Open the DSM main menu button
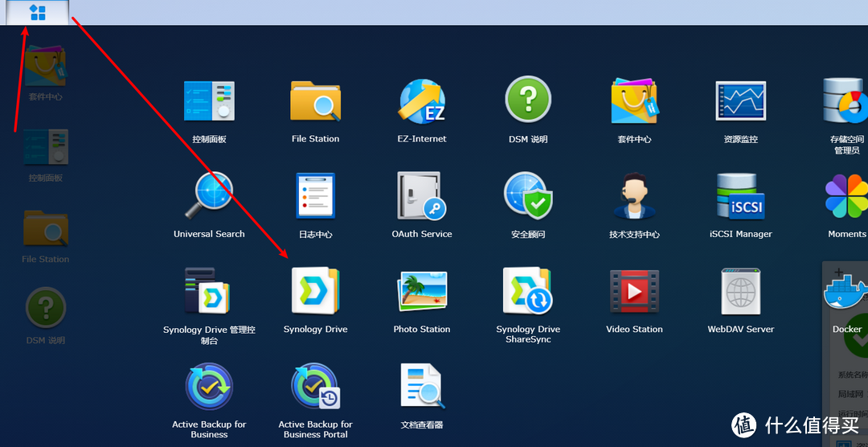This screenshot has height=447, width=868. (x=38, y=12)
